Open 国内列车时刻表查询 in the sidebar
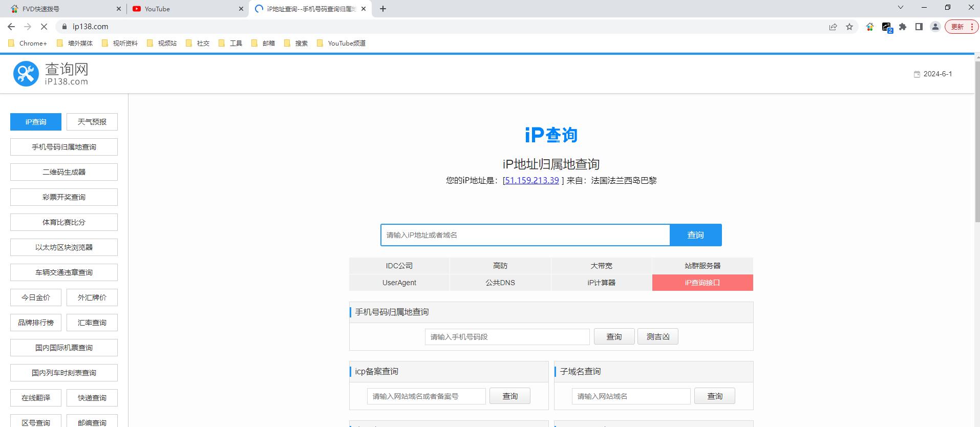This screenshot has width=980, height=427. tap(64, 373)
